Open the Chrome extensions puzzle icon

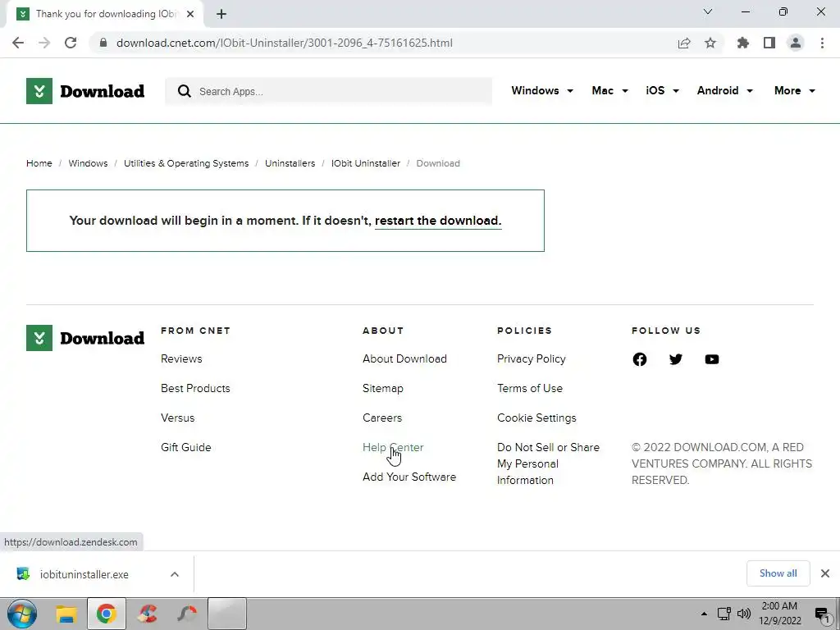(742, 43)
